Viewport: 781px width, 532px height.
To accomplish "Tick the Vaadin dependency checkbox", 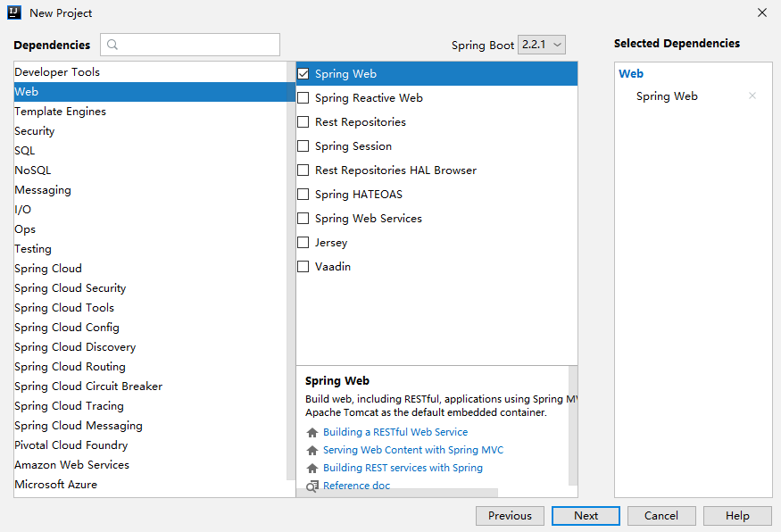I will (x=303, y=267).
